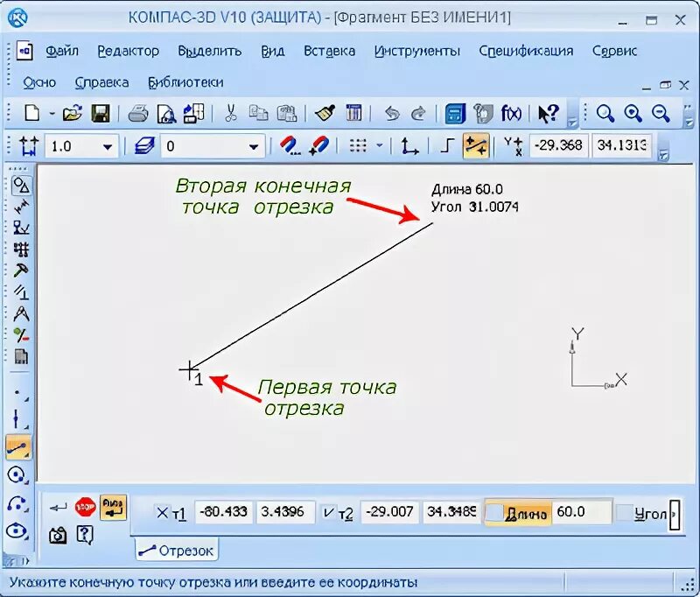Image resolution: width=700 pixels, height=597 pixels.
Task: Redo action arrow
Action: [418, 114]
